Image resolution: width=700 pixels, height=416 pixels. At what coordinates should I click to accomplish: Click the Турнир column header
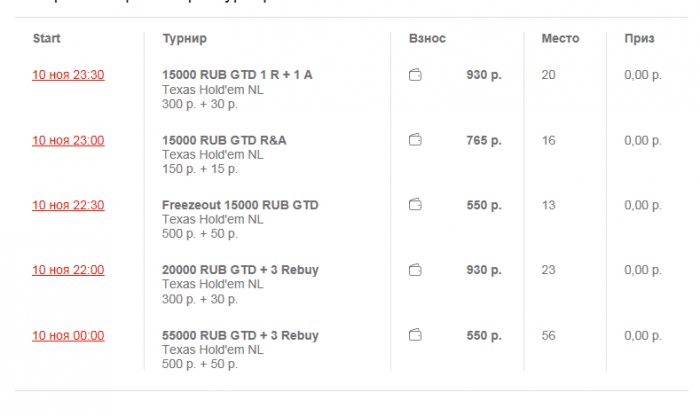pos(184,39)
